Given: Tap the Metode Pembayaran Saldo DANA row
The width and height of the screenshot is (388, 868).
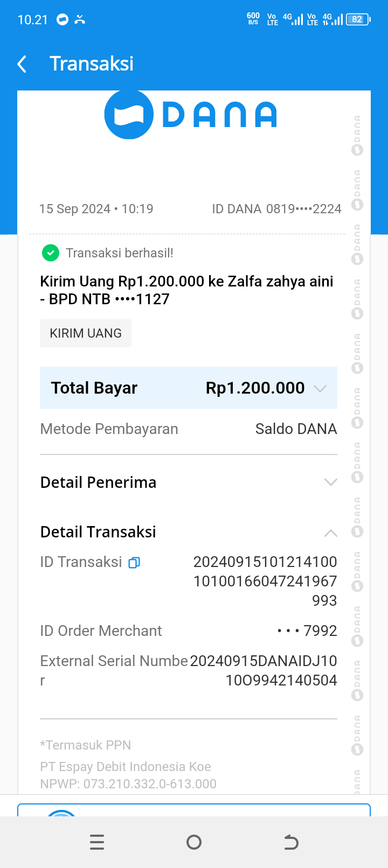Looking at the screenshot, I should (x=189, y=429).
